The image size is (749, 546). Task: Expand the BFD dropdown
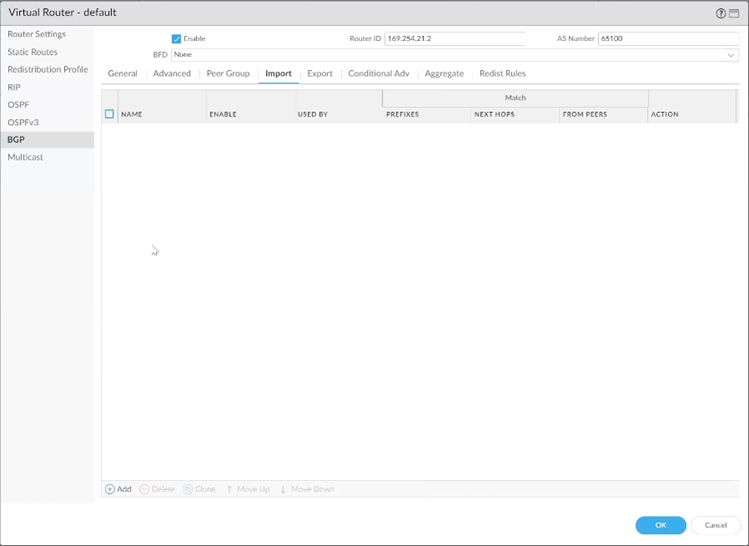tap(731, 55)
